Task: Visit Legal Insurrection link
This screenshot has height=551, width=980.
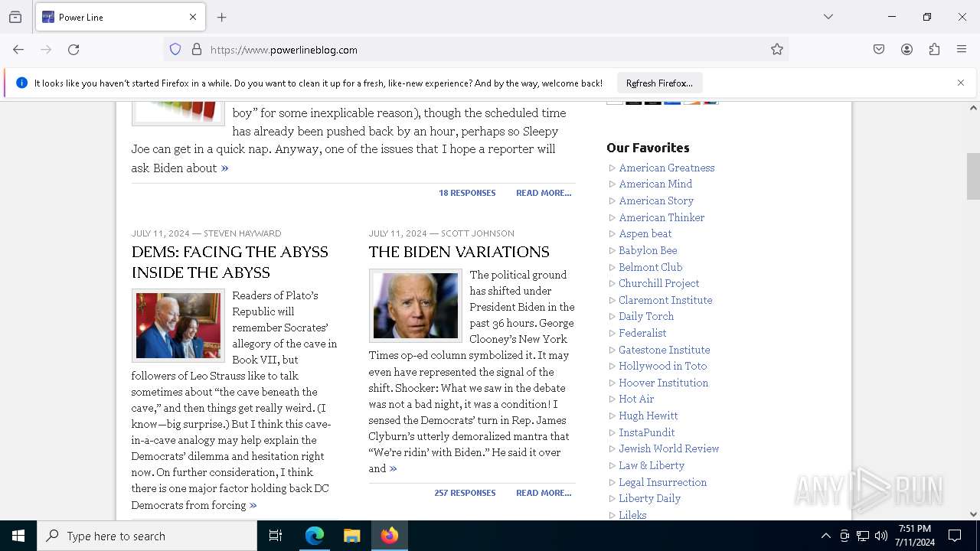Action: click(x=663, y=482)
